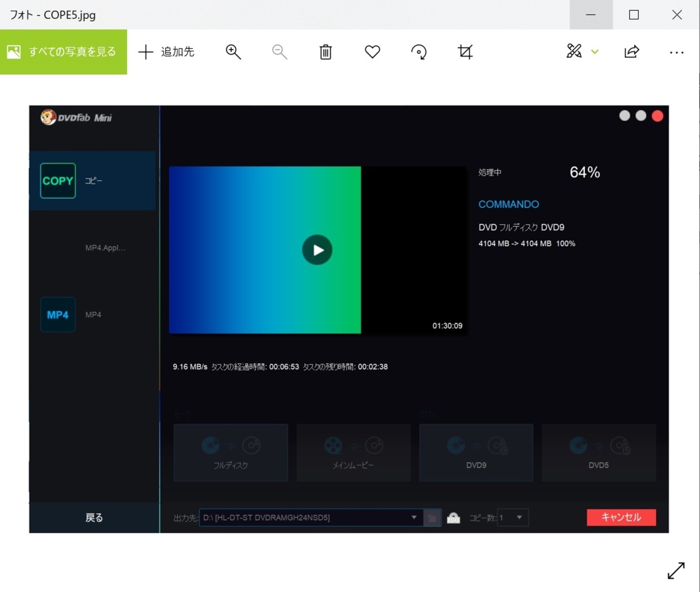The image size is (700, 592).
Task: Open the three-dots more options menu
Action: pyautogui.click(x=676, y=52)
